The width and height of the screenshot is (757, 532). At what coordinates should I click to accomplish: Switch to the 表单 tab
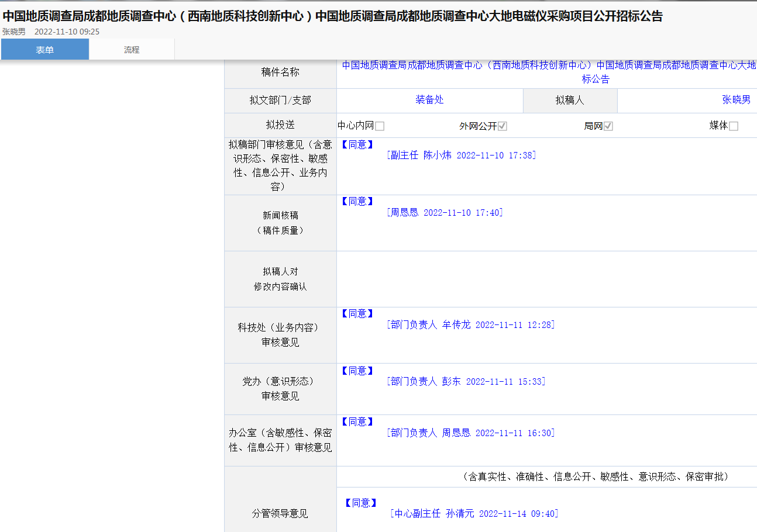(44, 50)
